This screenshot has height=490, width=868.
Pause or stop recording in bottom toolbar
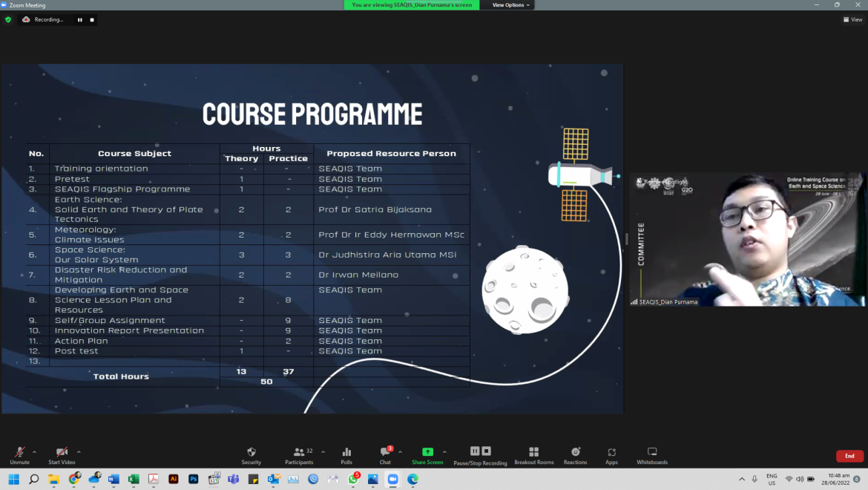[480, 454]
